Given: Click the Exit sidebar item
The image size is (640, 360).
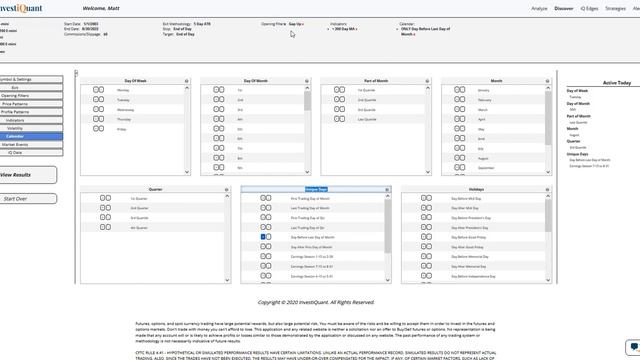Looking at the screenshot, I should click(x=31, y=87).
